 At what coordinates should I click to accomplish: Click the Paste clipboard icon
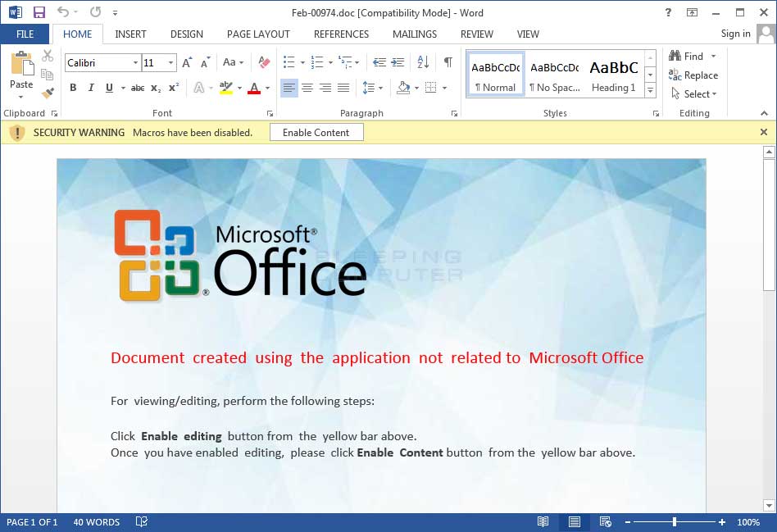(22, 64)
